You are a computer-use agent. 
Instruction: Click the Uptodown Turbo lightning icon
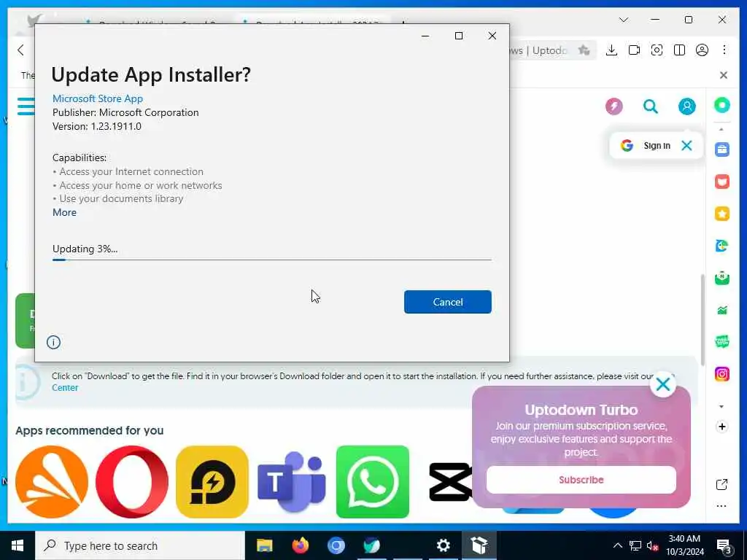click(614, 106)
